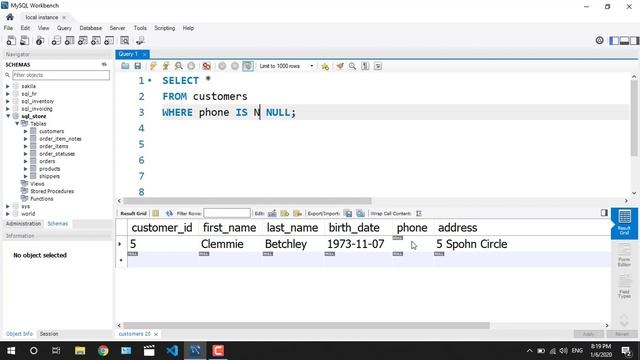The width and height of the screenshot is (640, 360).
Task: Toggle the right sidebar panel visibility
Action: pos(634,40)
